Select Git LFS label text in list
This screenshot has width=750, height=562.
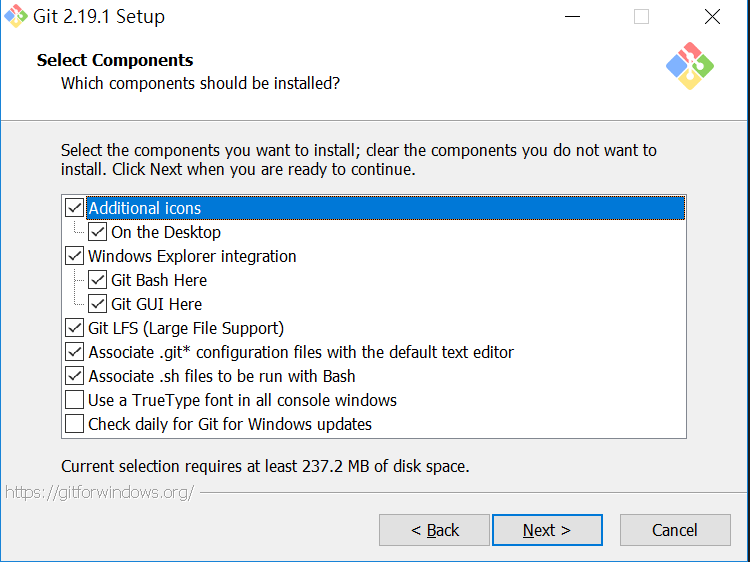click(x=186, y=328)
